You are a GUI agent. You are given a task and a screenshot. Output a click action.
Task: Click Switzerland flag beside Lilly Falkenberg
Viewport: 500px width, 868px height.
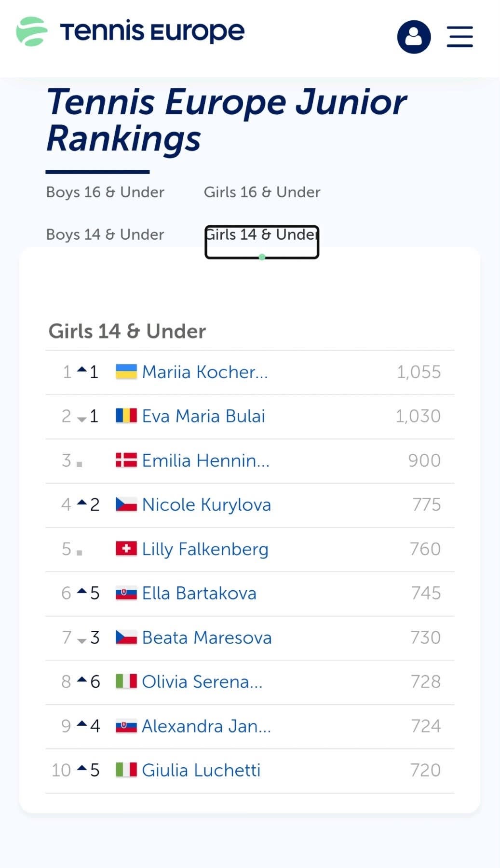pos(126,549)
